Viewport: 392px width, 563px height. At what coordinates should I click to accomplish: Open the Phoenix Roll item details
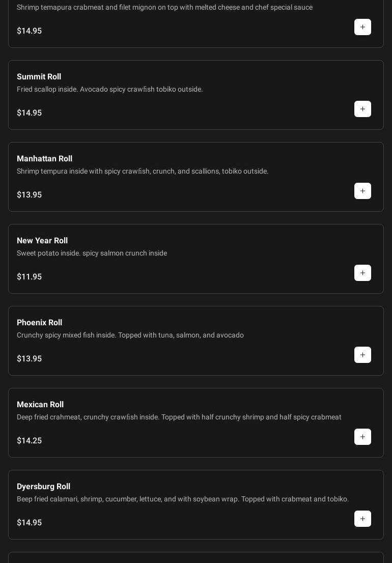[x=39, y=323]
